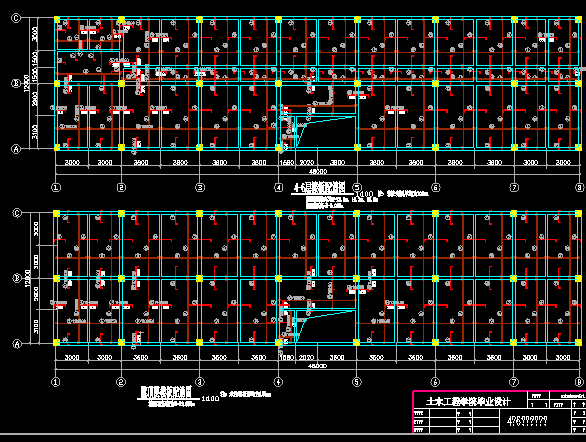Pick grid bubble 1 under the lower plan
Image resolution: width=586 pixels, height=442 pixels.
coord(56,382)
